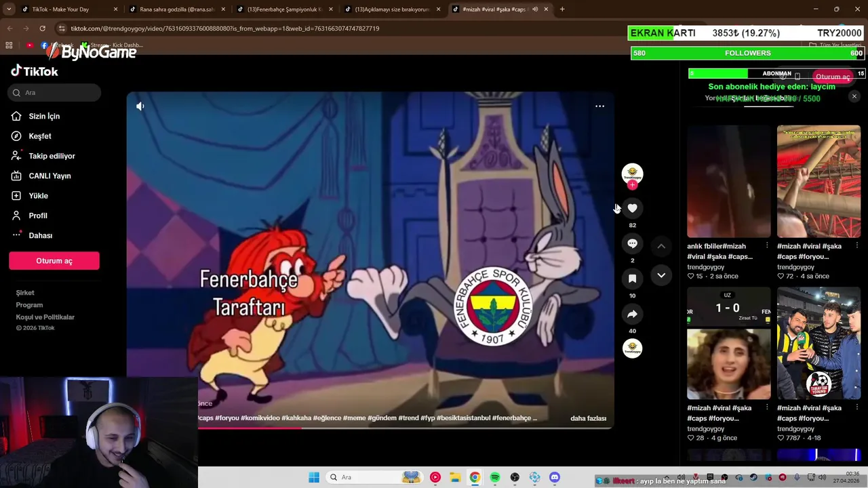Go to next video with down chevron
The image size is (868, 488).
661,275
